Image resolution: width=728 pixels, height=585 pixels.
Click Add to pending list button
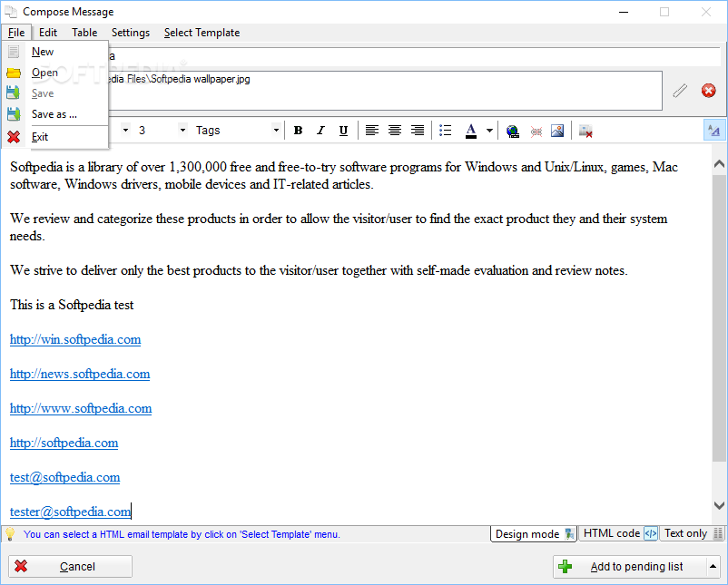[x=630, y=567]
